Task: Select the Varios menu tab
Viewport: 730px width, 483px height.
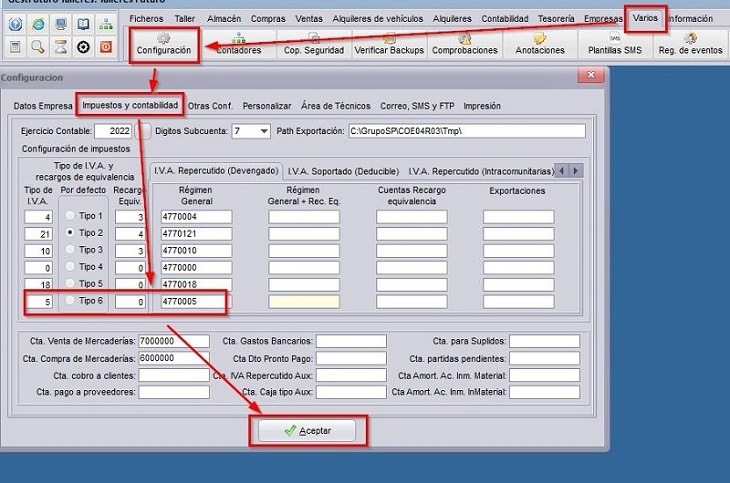Action: 645,18
